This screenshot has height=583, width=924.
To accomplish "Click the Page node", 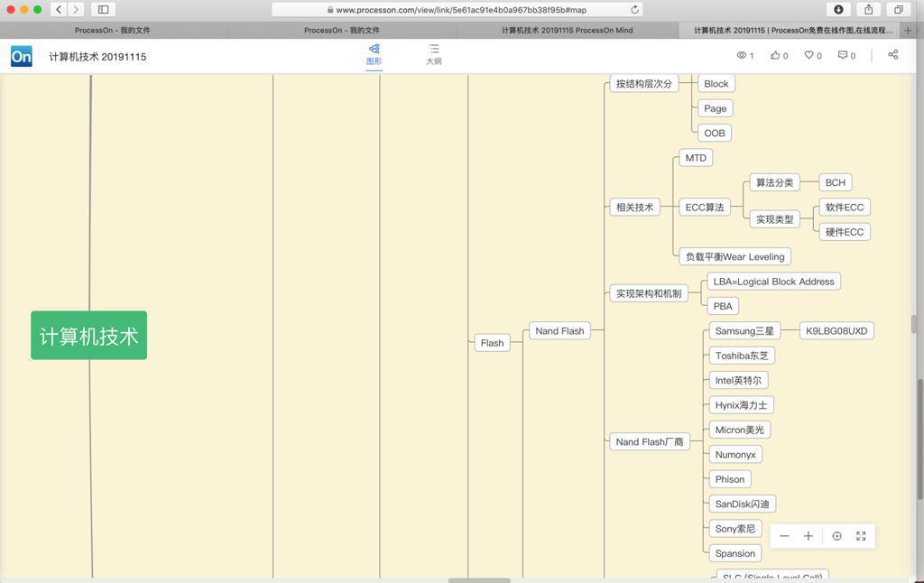I will [x=715, y=108].
